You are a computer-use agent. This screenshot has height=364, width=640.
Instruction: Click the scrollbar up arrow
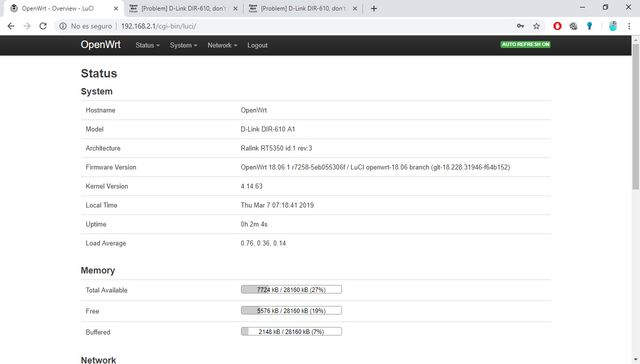[636, 39]
